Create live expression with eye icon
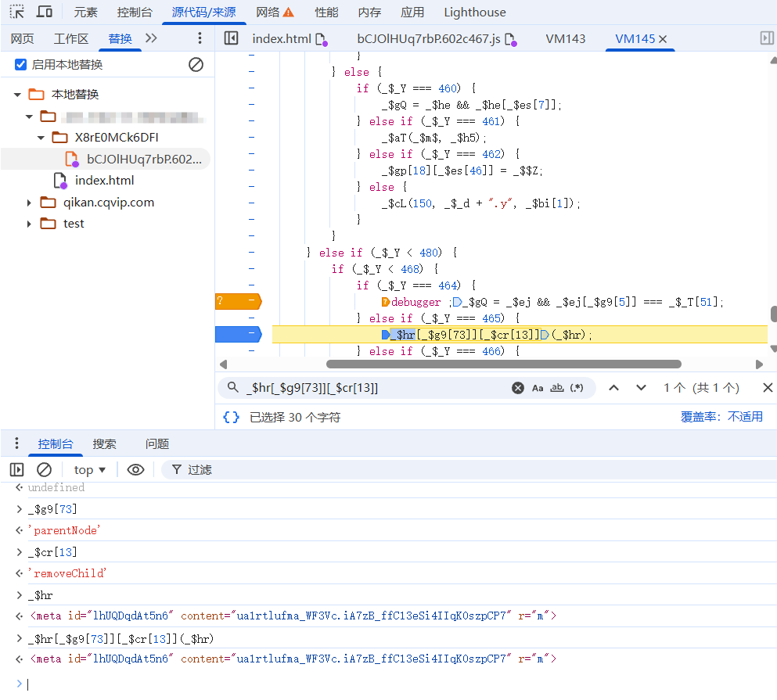The image size is (777, 700). 135,469
